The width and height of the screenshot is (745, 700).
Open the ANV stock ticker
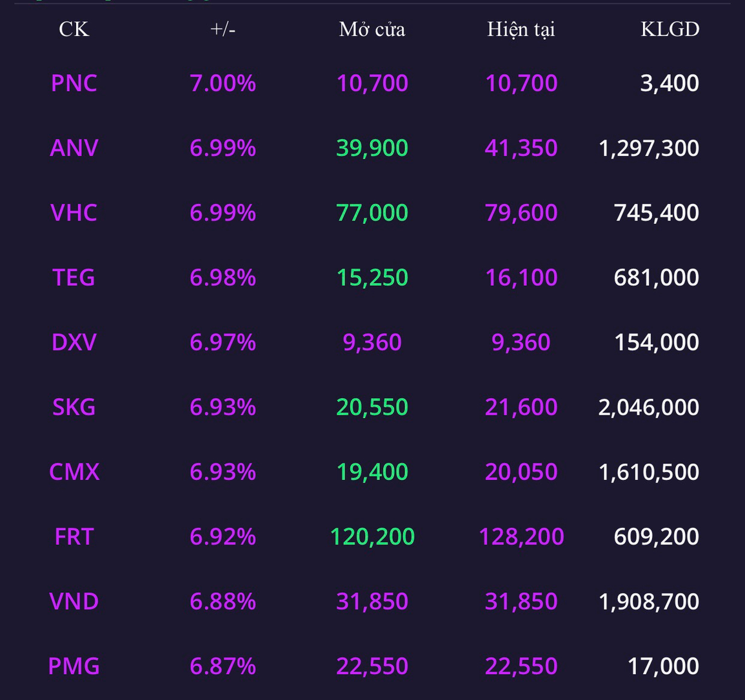[x=74, y=148]
